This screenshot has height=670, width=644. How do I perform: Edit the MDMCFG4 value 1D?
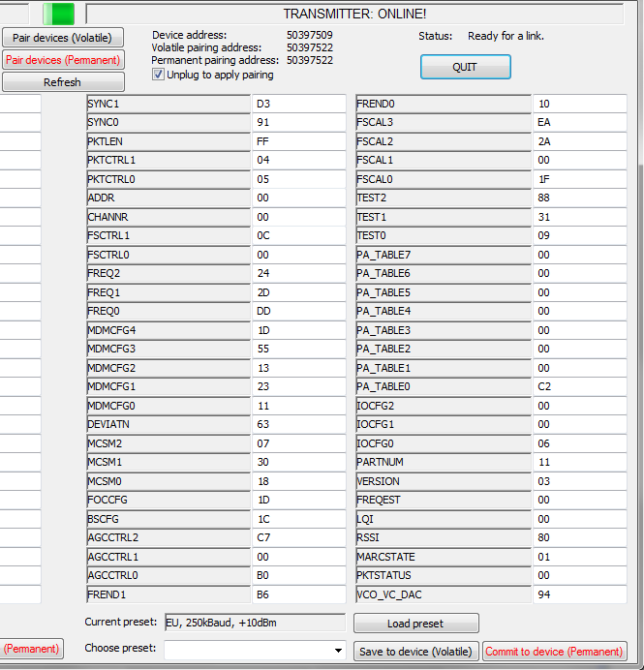click(298, 330)
